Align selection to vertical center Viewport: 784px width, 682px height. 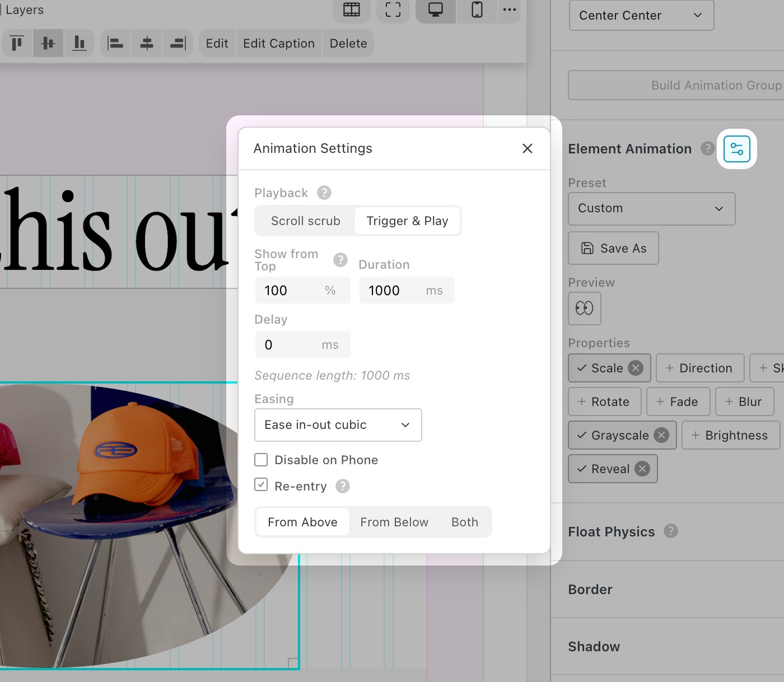coord(48,43)
